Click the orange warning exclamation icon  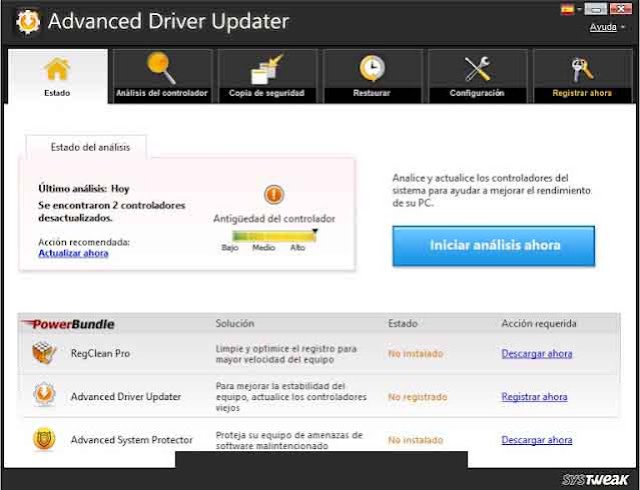pyautogui.click(x=274, y=194)
